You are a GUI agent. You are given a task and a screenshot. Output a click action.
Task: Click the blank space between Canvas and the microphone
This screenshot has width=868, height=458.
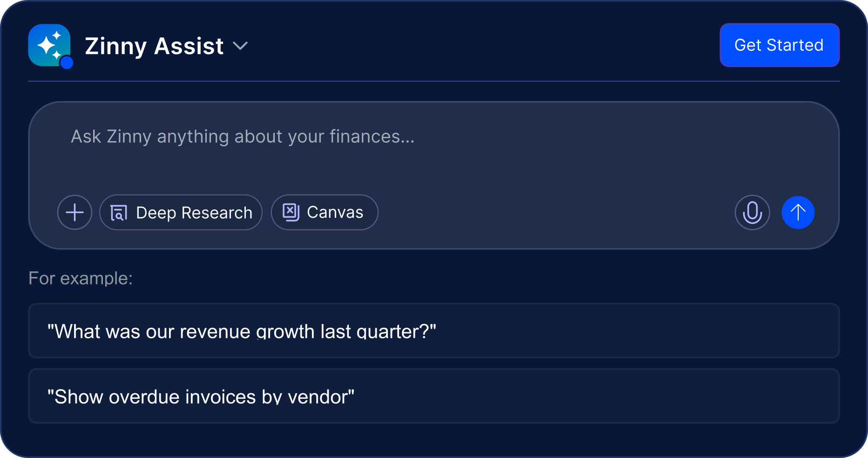[x=554, y=212]
